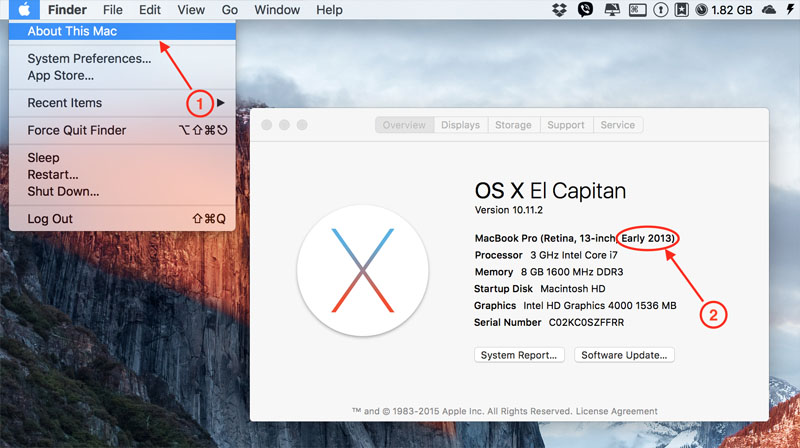Image resolution: width=800 pixels, height=448 pixels.
Task: Close the About This Mac window
Action: (266, 125)
